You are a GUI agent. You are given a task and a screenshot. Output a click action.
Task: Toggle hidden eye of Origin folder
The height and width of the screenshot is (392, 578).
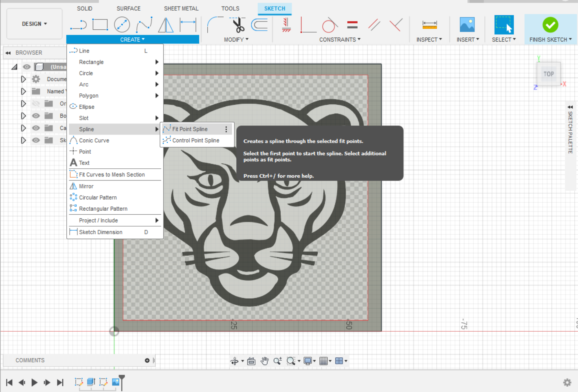point(36,104)
